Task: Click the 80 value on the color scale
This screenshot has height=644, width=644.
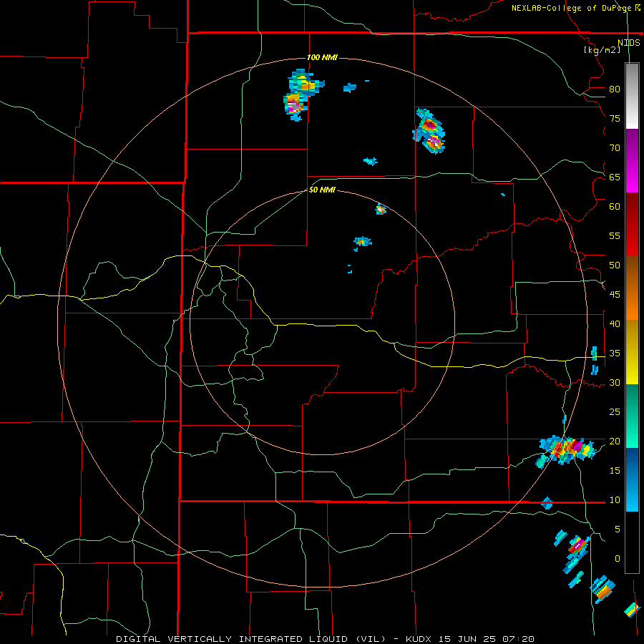Action: [615, 89]
